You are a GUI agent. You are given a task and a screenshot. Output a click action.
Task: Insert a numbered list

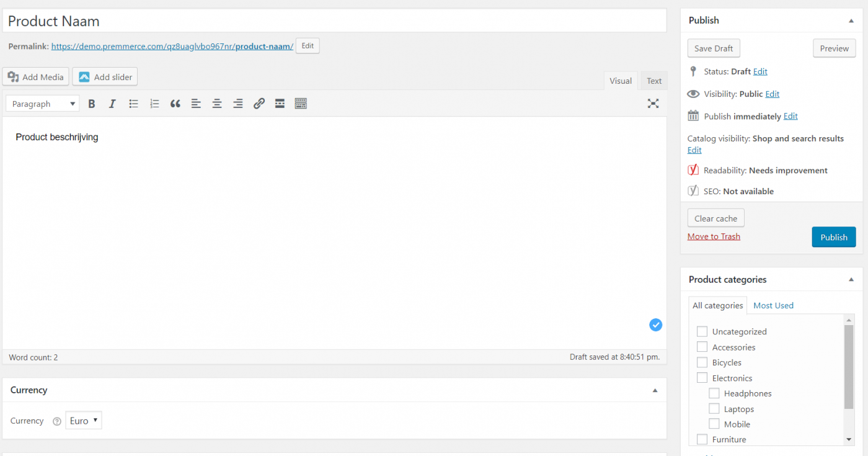[154, 104]
